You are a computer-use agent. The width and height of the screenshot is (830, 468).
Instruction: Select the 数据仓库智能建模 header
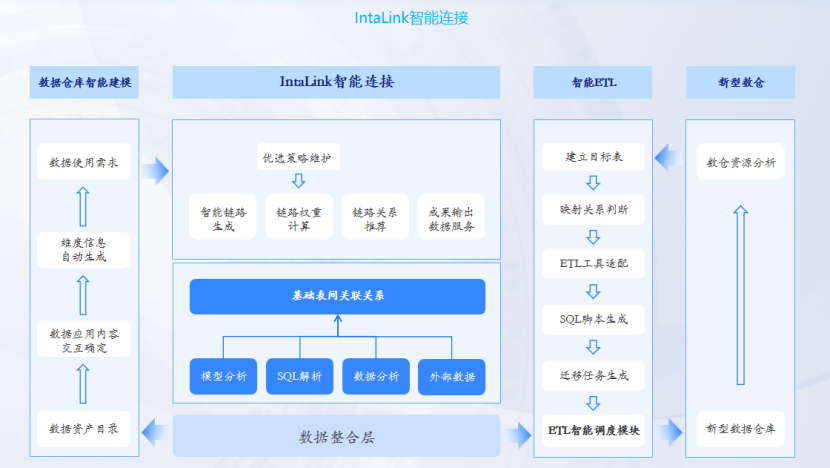(x=85, y=83)
